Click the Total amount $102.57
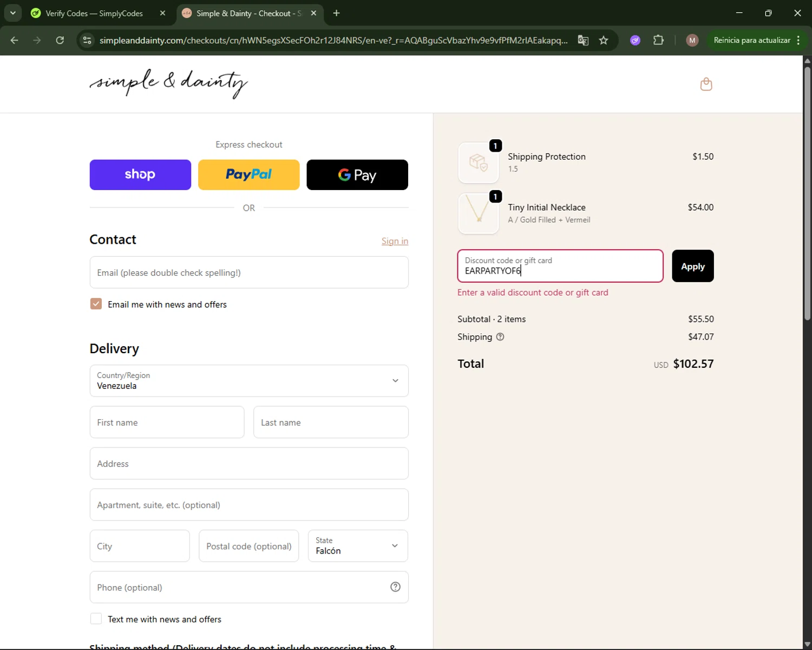812x650 pixels. point(693,363)
